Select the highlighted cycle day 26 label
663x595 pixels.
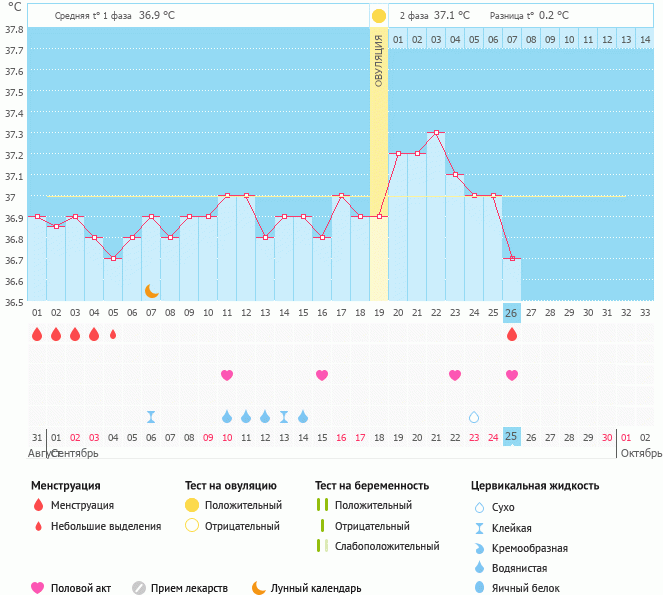point(512,313)
